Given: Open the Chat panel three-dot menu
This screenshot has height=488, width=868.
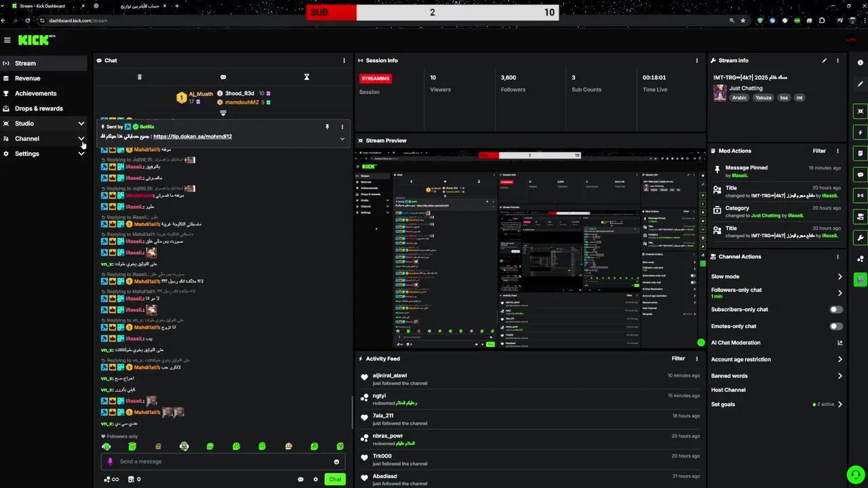Looking at the screenshot, I should 344,60.
